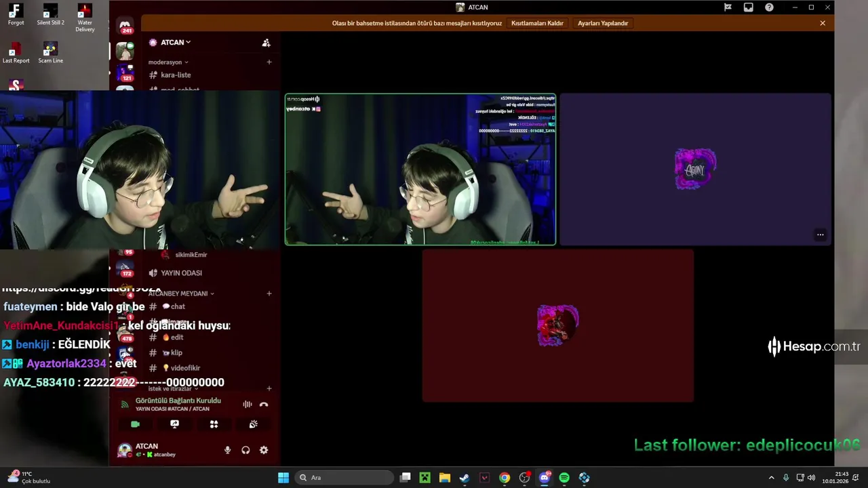The height and width of the screenshot is (488, 868).
Task: Click the Görüntülü Bağlantı Kuruldu status
Action: (178, 401)
